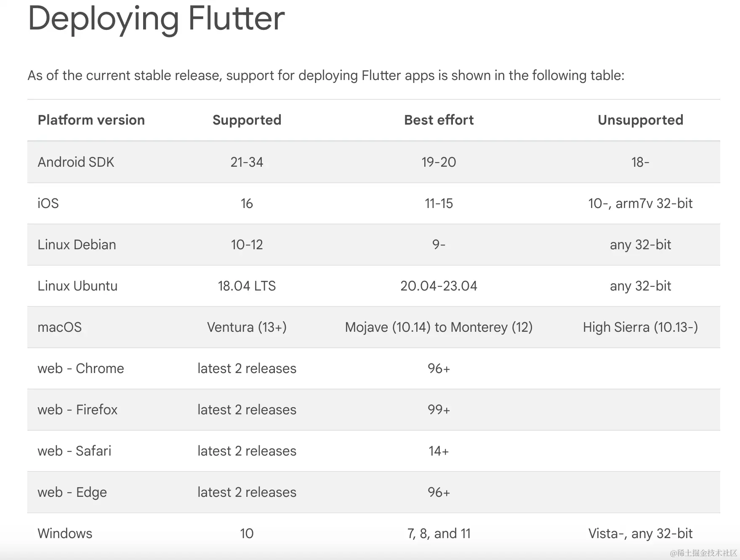Select the web - Firefox row label

coord(77,410)
